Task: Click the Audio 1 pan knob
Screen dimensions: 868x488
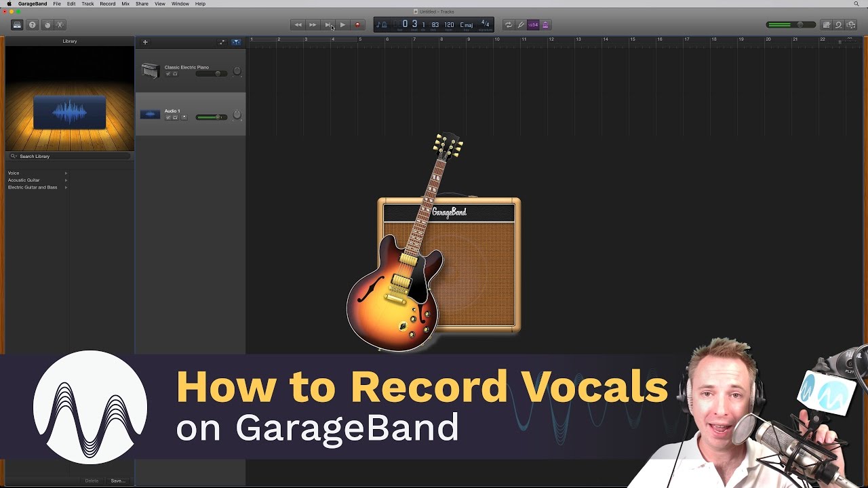Action: [237, 115]
